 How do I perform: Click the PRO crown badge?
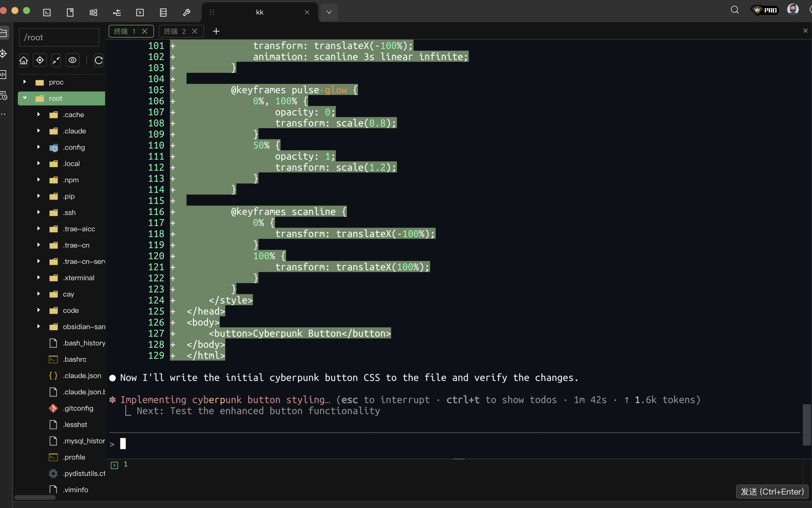click(x=765, y=10)
